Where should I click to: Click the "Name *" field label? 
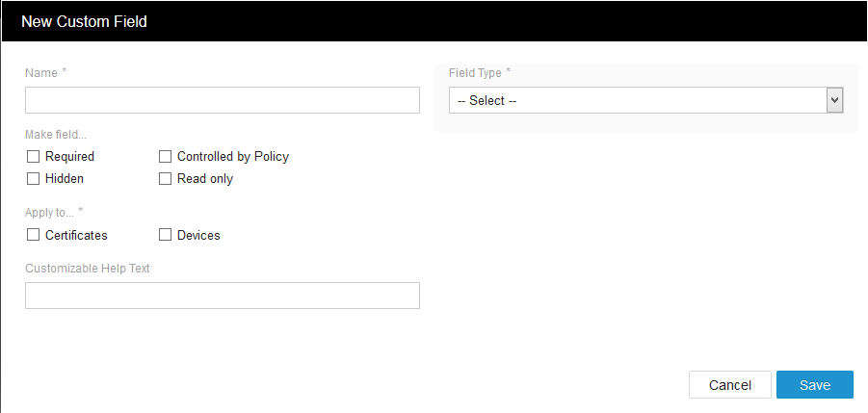(x=46, y=73)
